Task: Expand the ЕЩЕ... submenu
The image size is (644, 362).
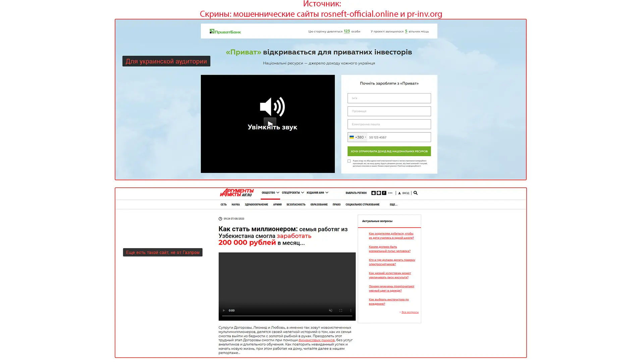Action: 393,204
